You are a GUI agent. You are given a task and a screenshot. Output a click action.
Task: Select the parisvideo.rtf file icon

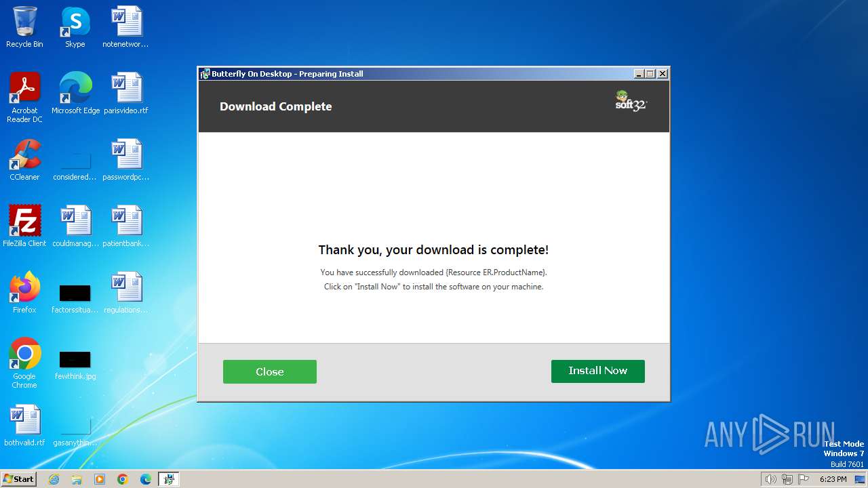(126, 94)
